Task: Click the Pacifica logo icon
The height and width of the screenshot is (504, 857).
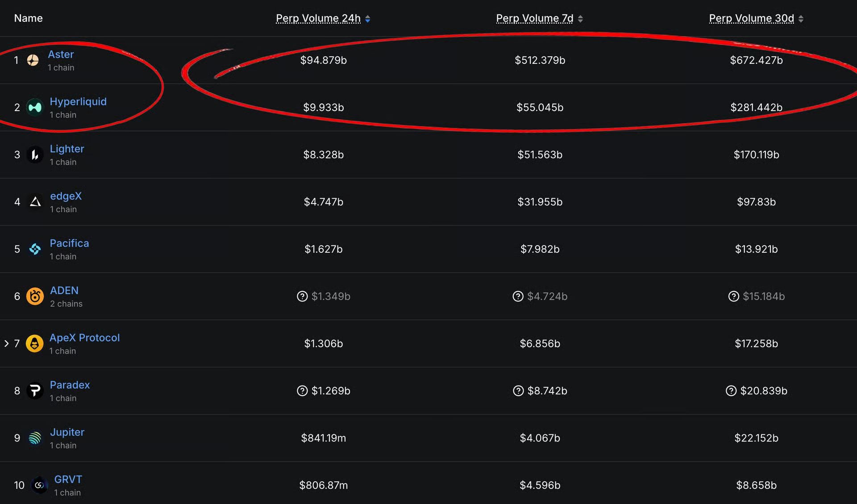Action: [x=35, y=249]
